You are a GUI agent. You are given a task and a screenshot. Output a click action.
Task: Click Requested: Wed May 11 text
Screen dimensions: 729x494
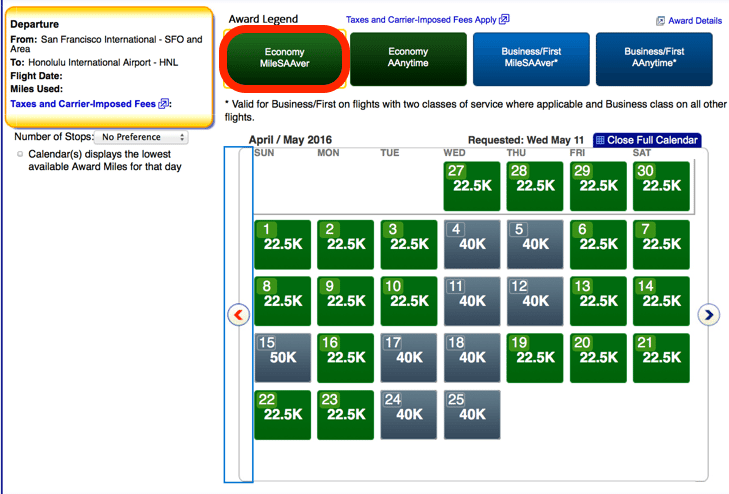tap(525, 140)
